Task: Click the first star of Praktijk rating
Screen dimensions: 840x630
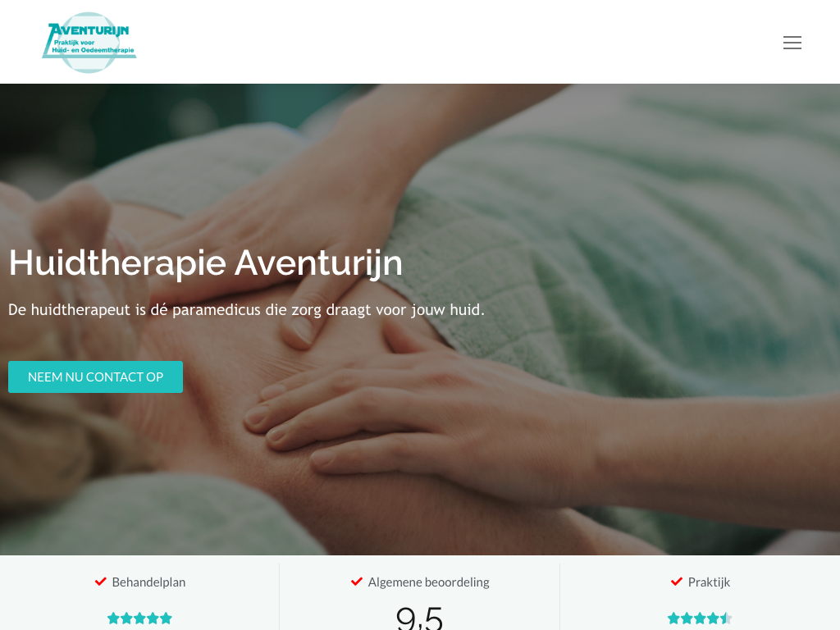Action: tap(674, 619)
